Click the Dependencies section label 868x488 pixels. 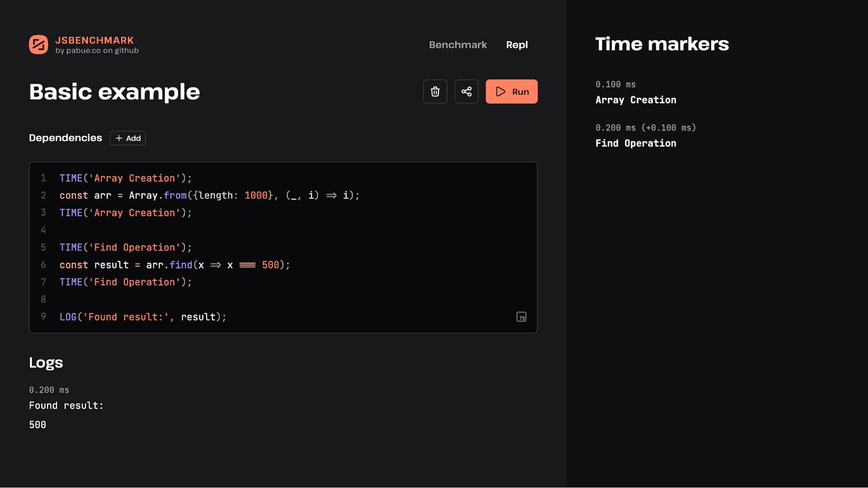[x=66, y=138]
